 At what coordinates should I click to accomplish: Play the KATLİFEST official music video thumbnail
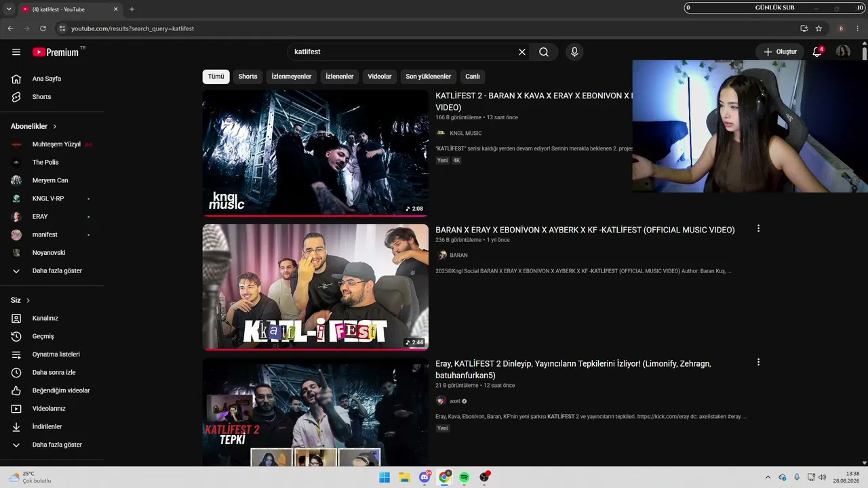[315, 287]
